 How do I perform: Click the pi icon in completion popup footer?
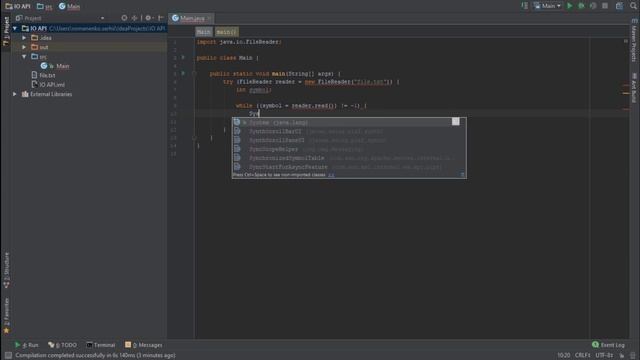point(462,175)
